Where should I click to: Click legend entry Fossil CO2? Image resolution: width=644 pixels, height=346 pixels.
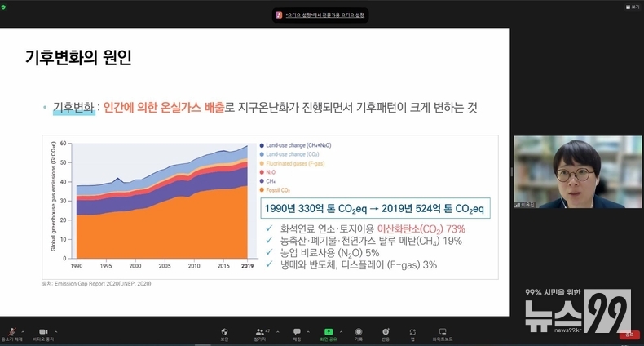click(x=276, y=190)
